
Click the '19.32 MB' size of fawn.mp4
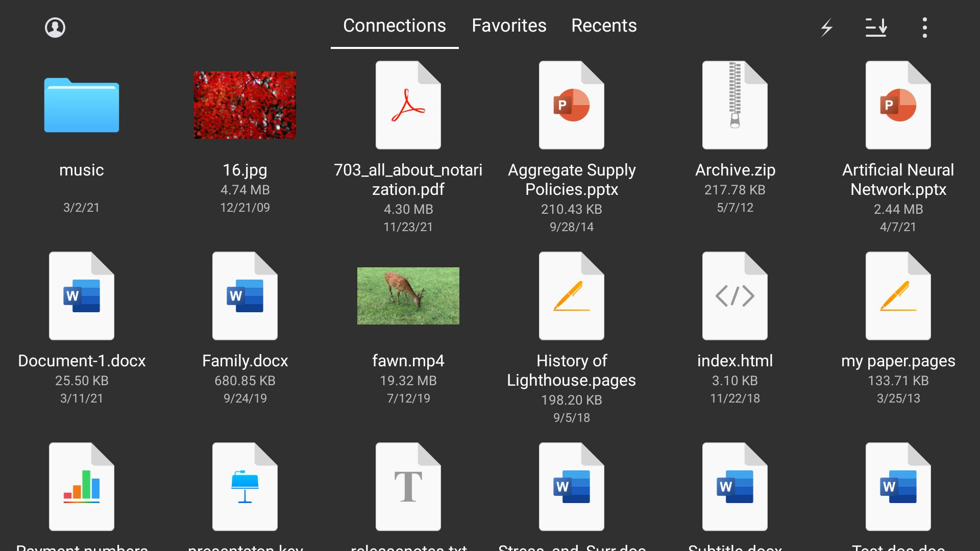pyautogui.click(x=408, y=381)
